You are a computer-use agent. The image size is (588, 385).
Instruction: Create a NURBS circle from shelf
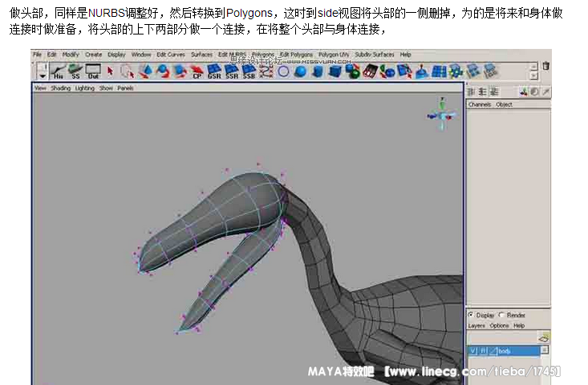coord(283,71)
